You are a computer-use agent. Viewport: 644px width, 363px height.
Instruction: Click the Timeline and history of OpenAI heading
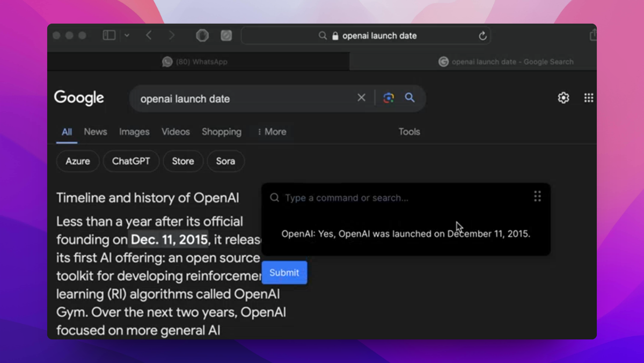pos(148,198)
